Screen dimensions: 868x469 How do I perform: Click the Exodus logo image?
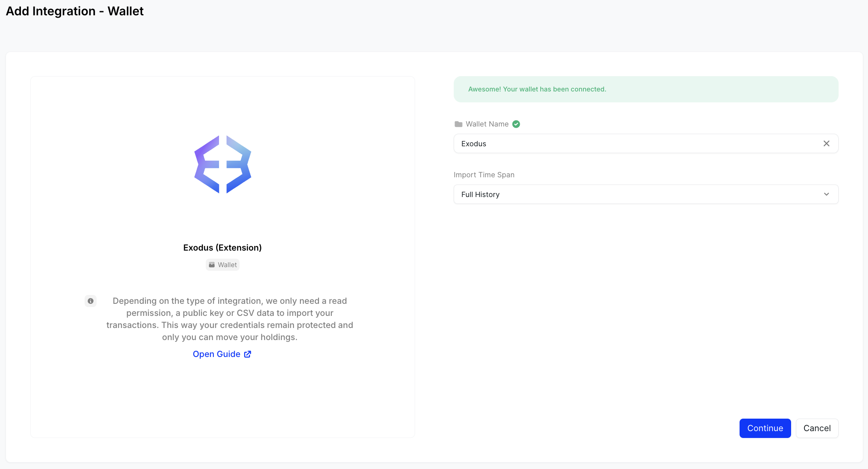click(x=223, y=164)
